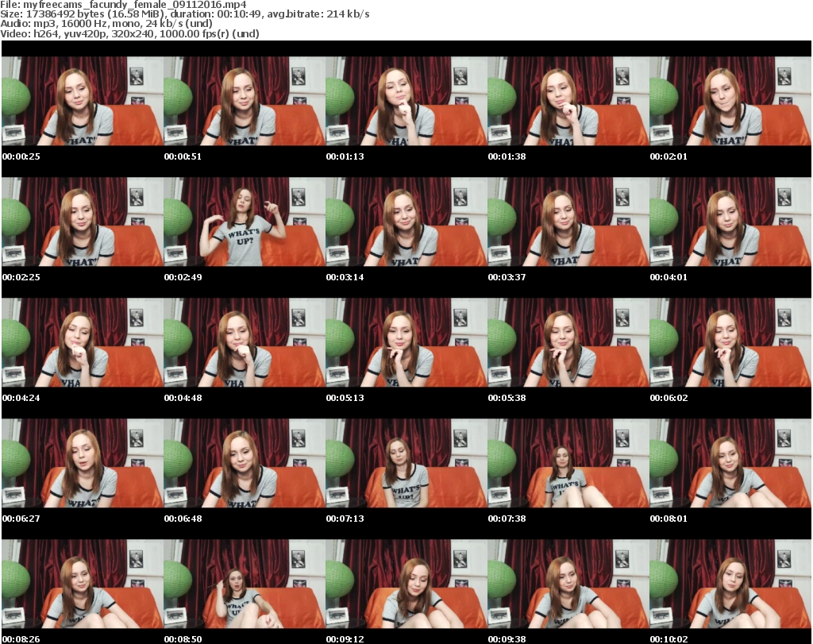This screenshot has height=644, width=813.
Task: Select the frame captured at 00:08:01
Action: pos(730,464)
